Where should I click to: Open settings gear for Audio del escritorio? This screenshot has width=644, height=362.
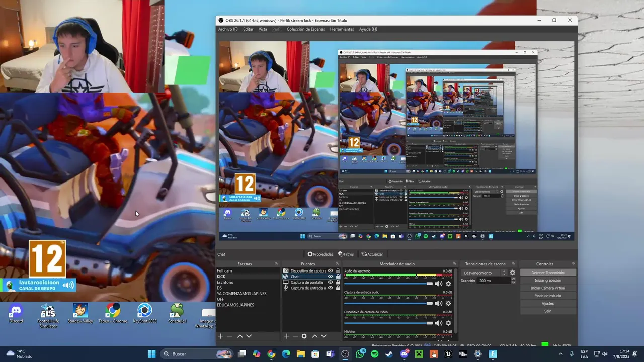tap(448, 284)
